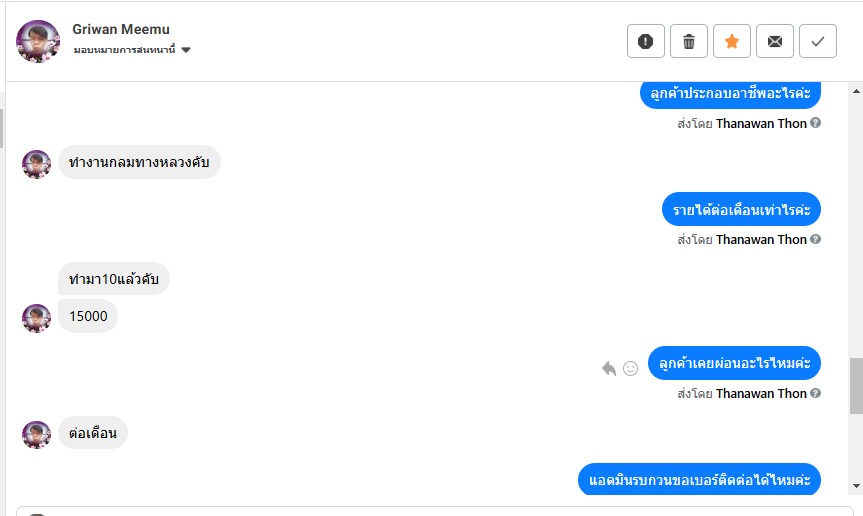Mark conversation done with checkmark icon
The width and height of the screenshot is (863, 516).
coord(818,41)
